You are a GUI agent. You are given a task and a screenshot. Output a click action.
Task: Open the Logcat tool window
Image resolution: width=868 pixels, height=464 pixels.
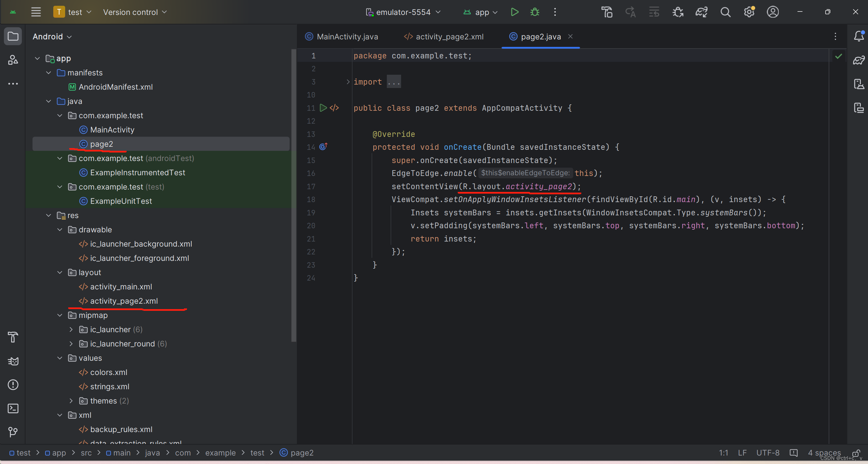(13, 361)
